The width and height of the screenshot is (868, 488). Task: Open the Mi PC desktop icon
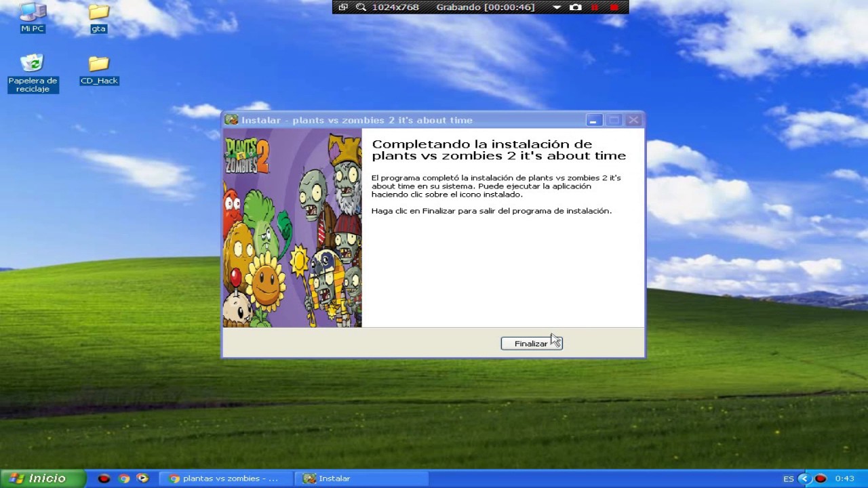[x=32, y=18]
